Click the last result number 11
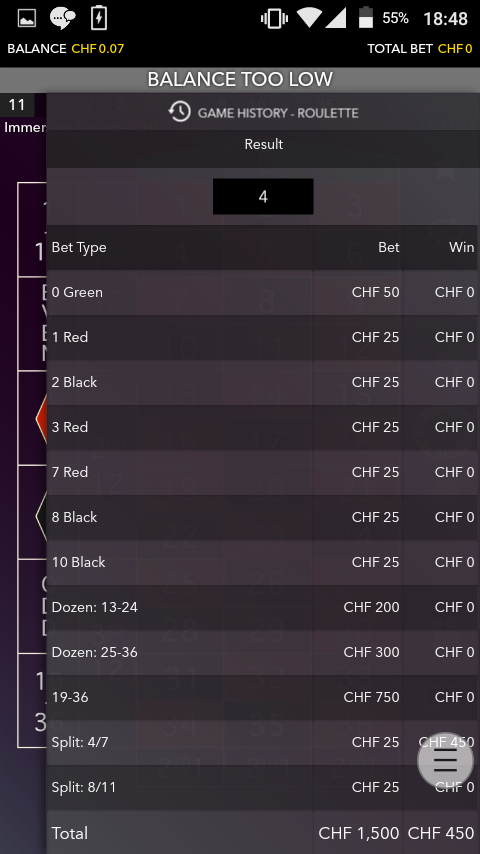Screen dimensions: 480x854 (x=17, y=105)
